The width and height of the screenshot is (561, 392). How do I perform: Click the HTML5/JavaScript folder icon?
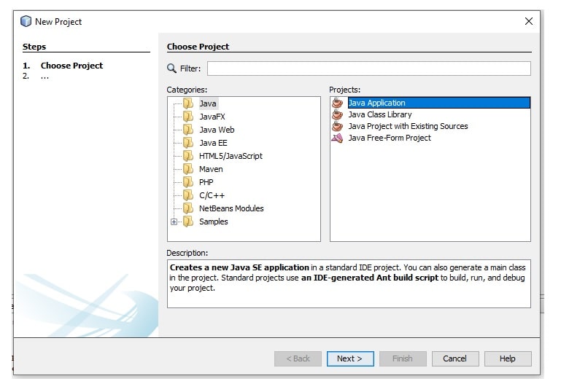click(188, 156)
